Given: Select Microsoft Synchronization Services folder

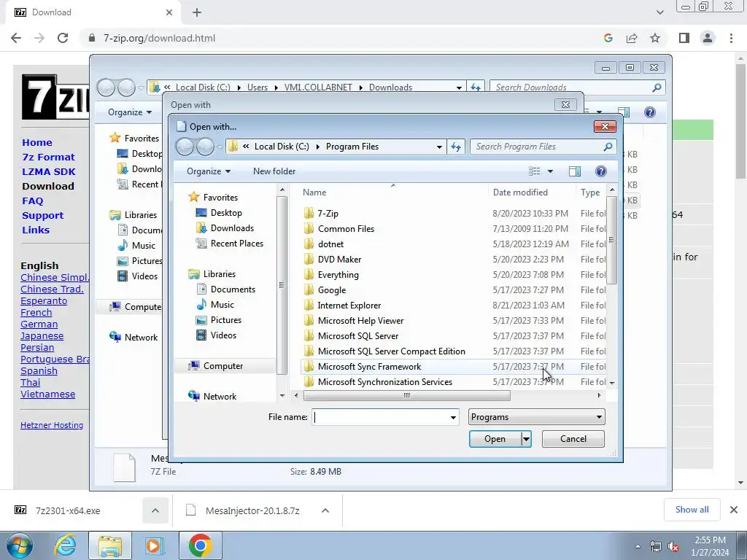Looking at the screenshot, I should 385,382.
